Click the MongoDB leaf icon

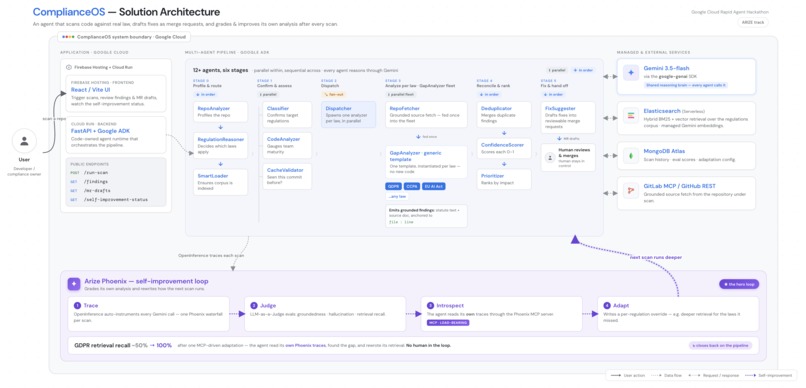click(630, 155)
